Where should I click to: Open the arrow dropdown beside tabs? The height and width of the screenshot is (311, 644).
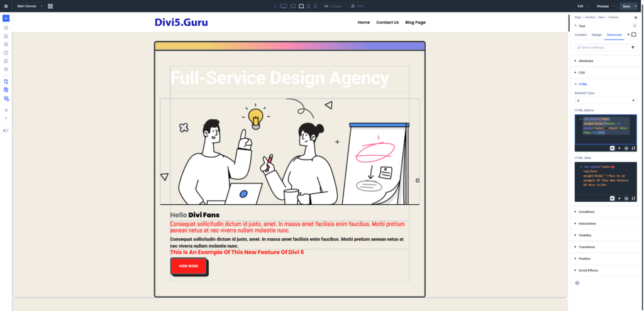tap(628, 35)
